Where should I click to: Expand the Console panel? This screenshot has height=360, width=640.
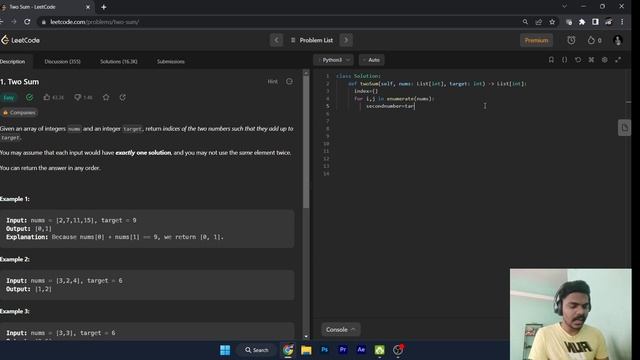(340, 329)
